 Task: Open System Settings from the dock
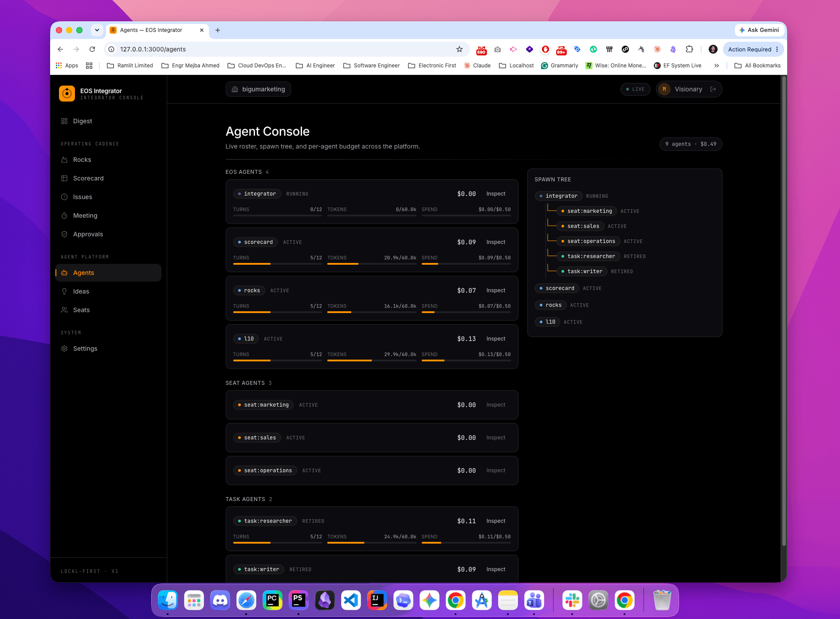(598, 600)
